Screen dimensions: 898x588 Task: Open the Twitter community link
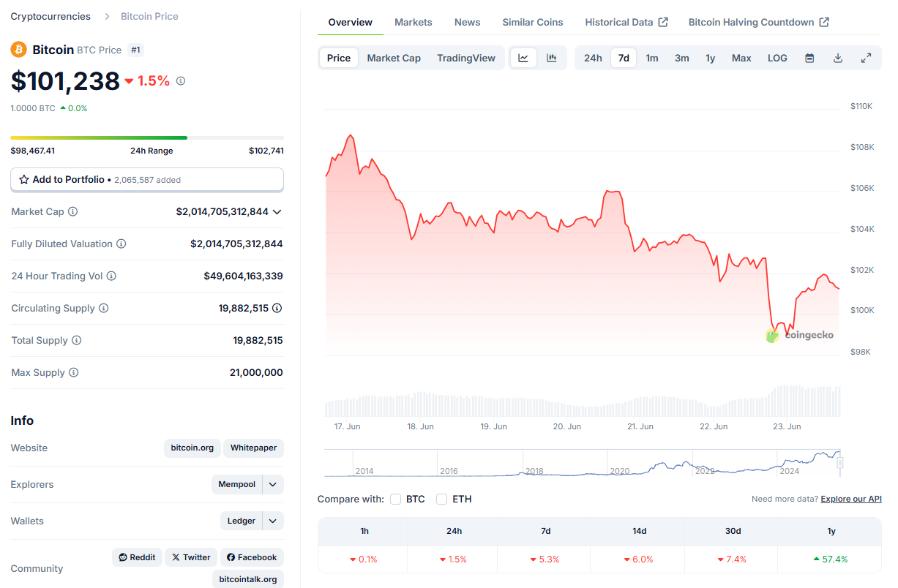coord(191,557)
